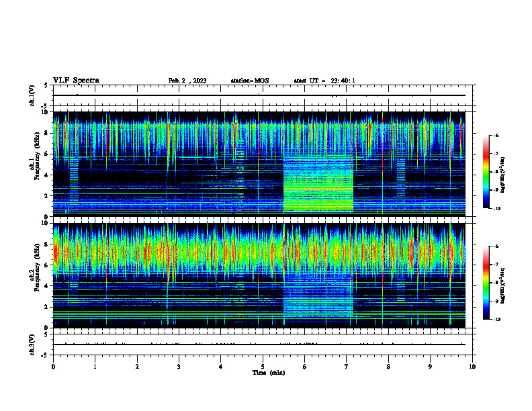Screen dimensions: 532x411
Task: Click the ch.2 spectrogram color scale bar
Action: click(x=486, y=283)
